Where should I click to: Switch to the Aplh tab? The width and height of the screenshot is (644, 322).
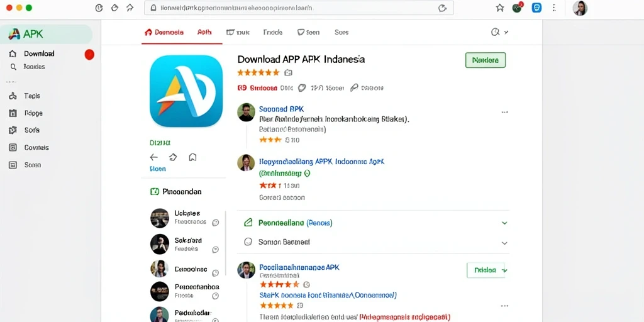tap(204, 32)
